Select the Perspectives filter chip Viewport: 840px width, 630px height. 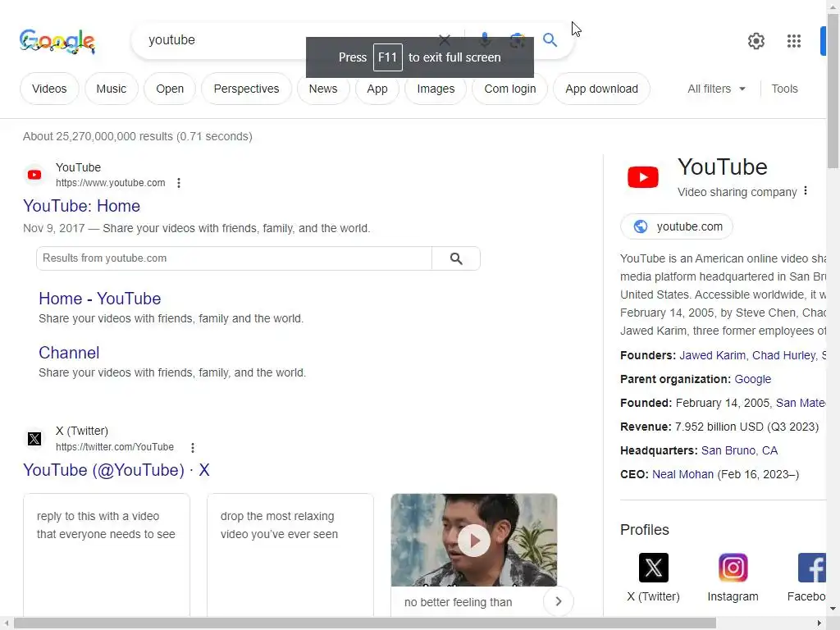tap(246, 89)
